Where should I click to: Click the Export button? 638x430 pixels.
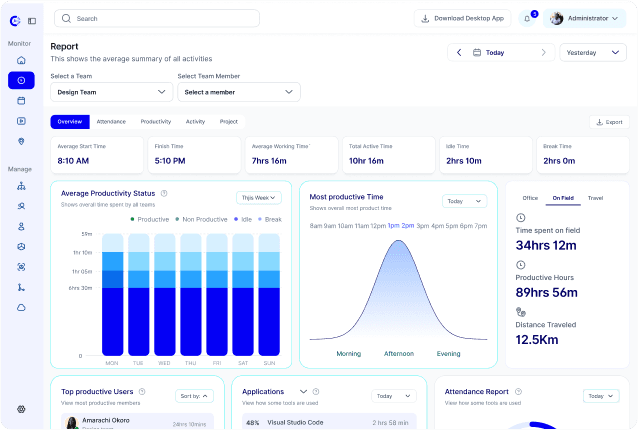pos(609,122)
